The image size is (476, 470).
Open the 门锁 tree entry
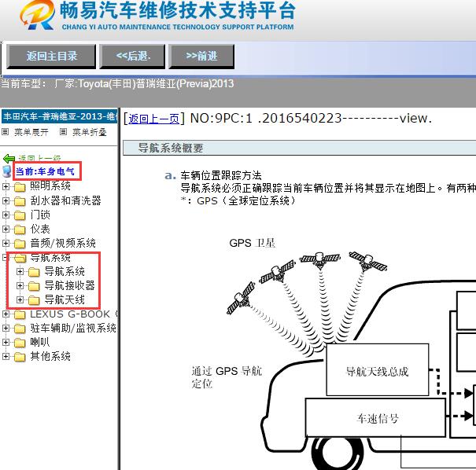pyautogui.click(x=40, y=215)
